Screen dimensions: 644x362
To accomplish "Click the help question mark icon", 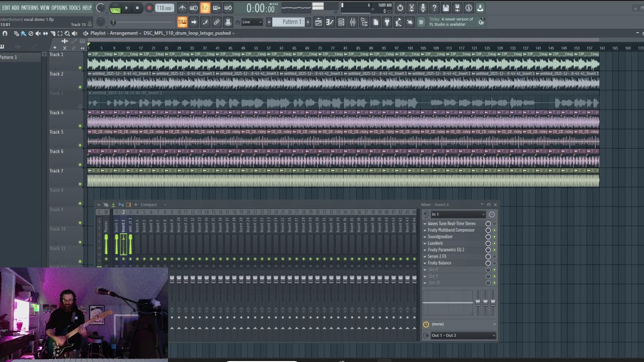I will pos(434,8).
